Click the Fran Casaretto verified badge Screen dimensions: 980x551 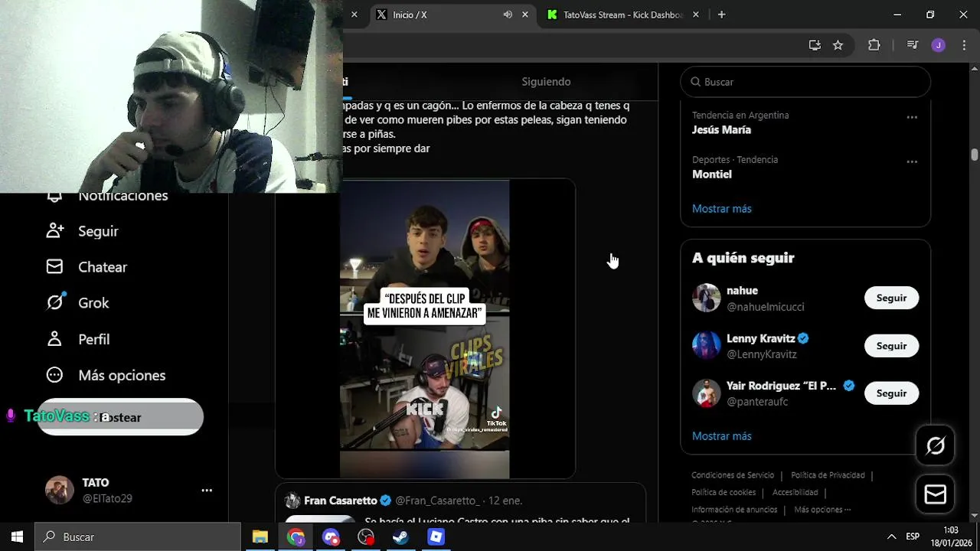(386, 500)
